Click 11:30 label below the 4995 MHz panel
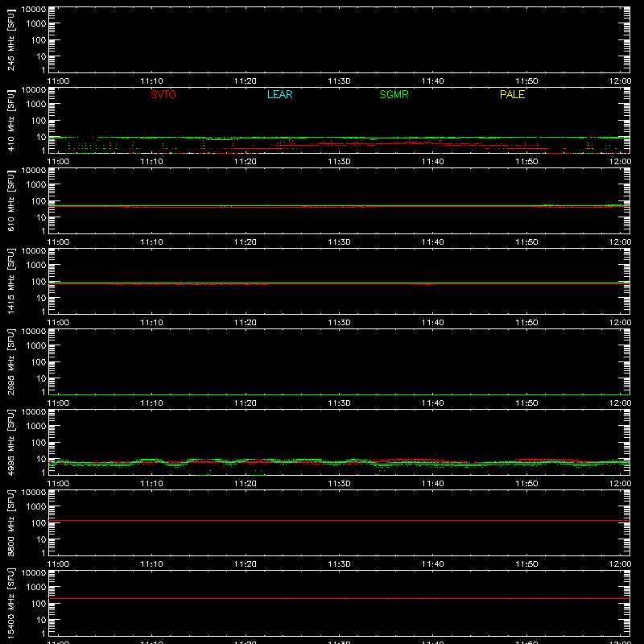Screen dimensions: 644x644 click(339, 484)
